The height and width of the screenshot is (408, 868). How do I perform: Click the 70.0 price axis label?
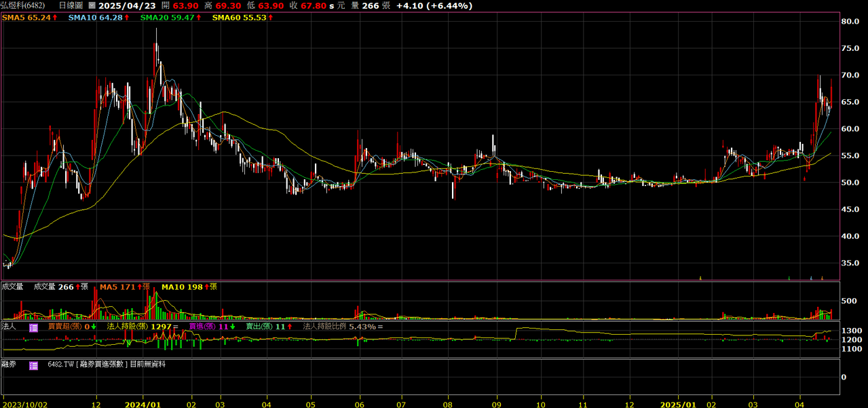point(850,75)
